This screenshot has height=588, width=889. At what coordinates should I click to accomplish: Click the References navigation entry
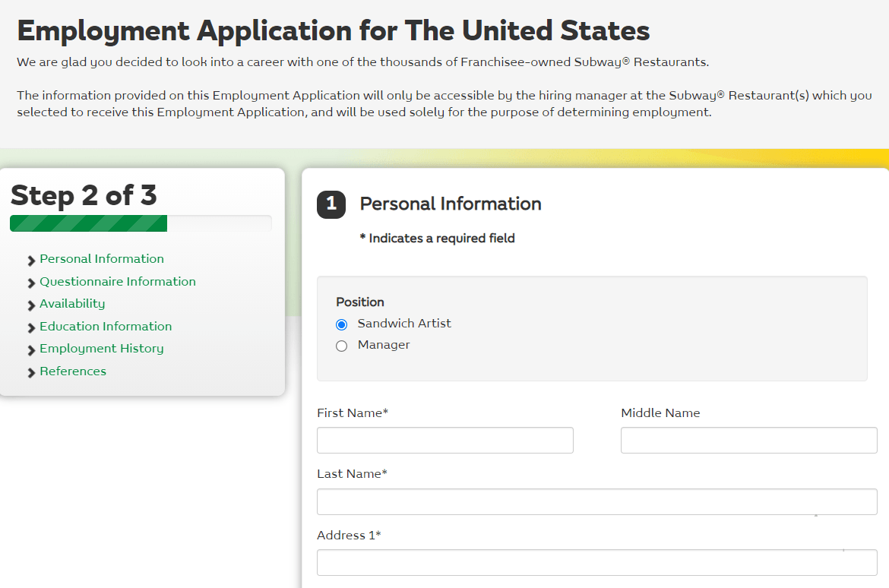tap(73, 371)
